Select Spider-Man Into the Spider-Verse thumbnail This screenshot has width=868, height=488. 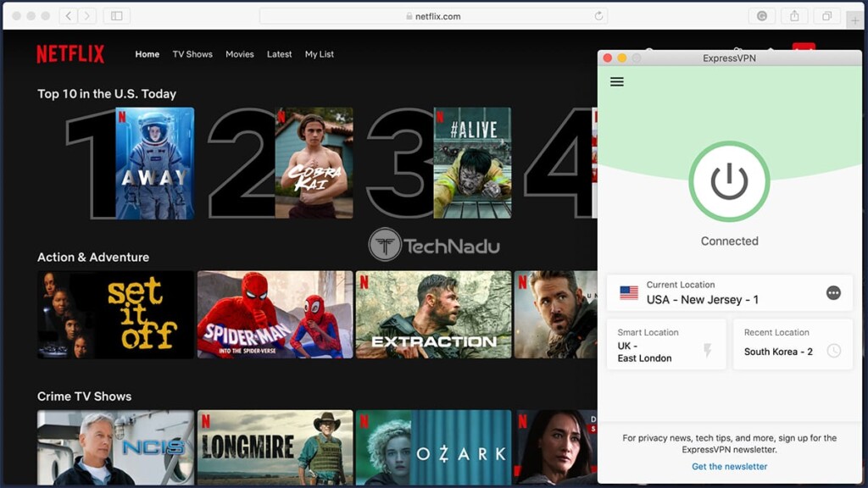pyautogui.click(x=275, y=314)
